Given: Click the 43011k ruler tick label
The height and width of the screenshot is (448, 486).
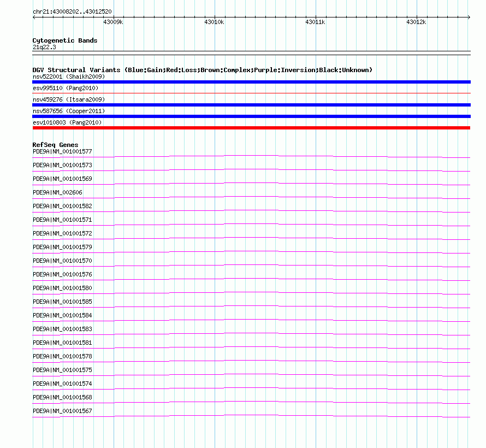Looking at the screenshot, I should [315, 22].
